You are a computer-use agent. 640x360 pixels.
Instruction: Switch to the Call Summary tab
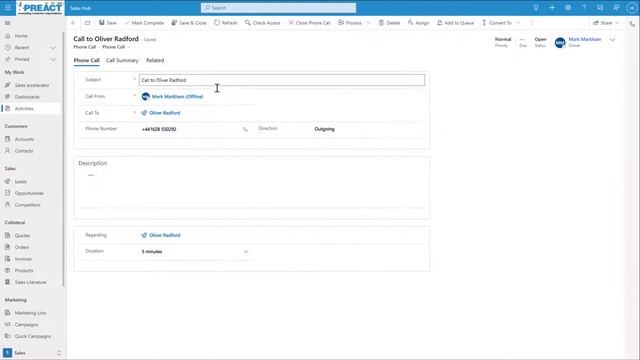(x=122, y=60)
